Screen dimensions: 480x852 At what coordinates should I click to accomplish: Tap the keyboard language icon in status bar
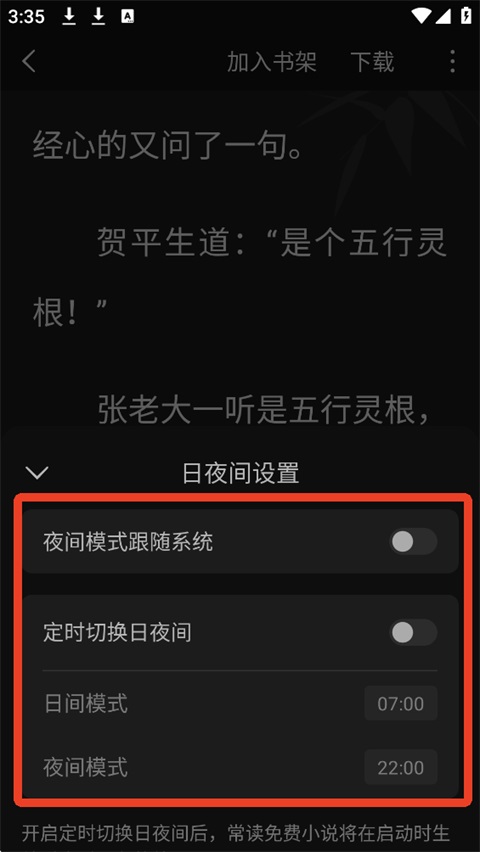pyautogui.click(x=128, y=17)
